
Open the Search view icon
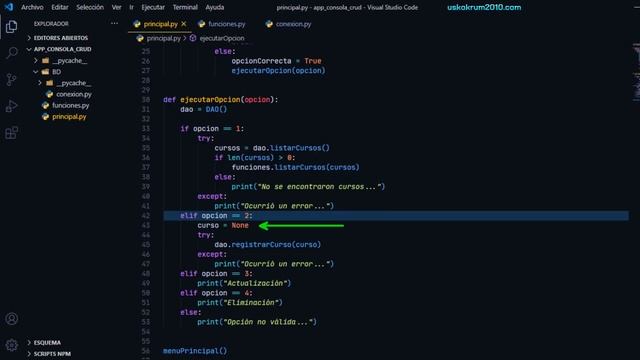12,53
